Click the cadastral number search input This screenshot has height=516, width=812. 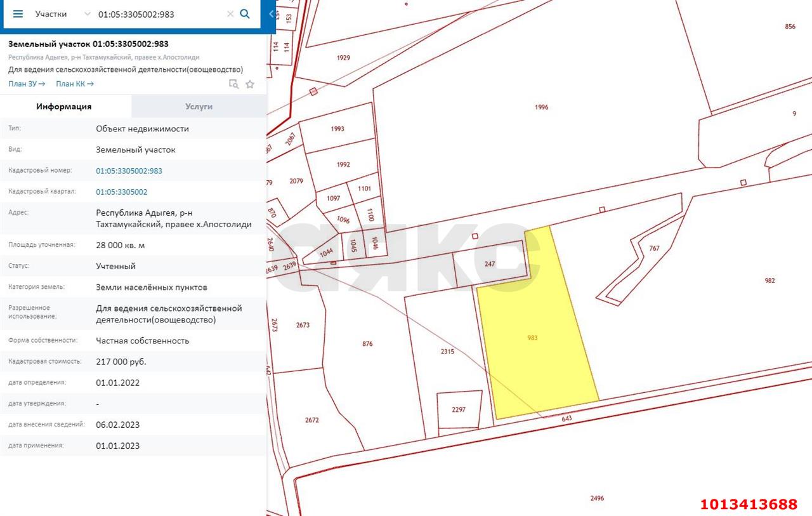pos(159,14)
